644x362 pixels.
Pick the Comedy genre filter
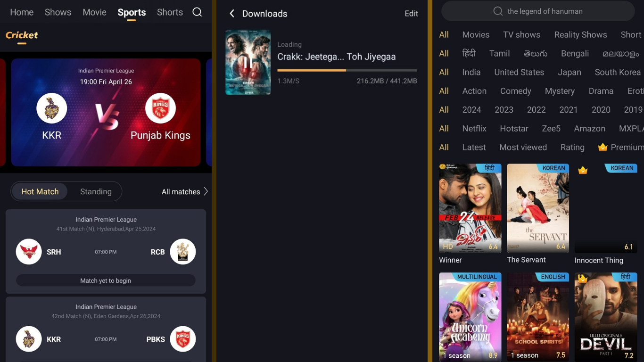click(x=515, y=91)
